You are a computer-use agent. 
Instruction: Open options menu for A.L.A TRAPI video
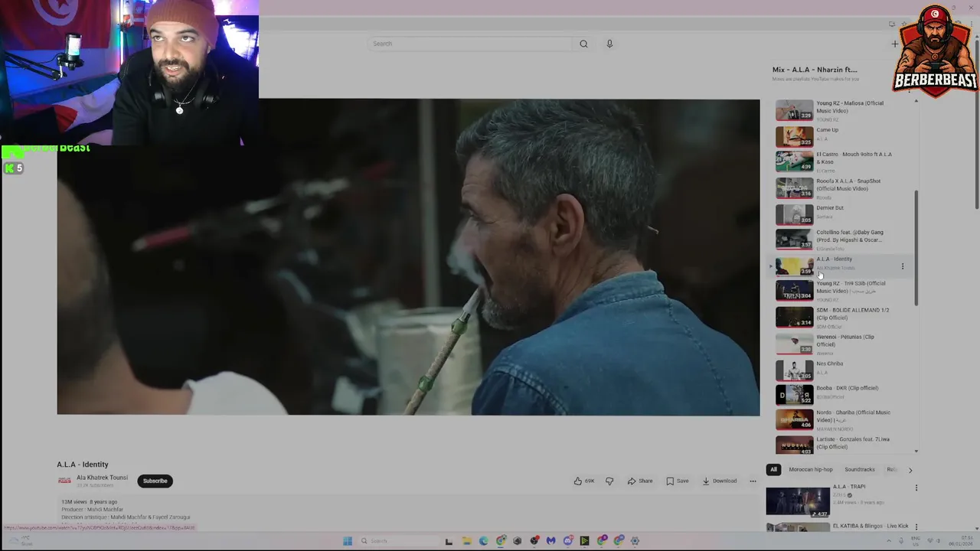click(x=916, y=487)
